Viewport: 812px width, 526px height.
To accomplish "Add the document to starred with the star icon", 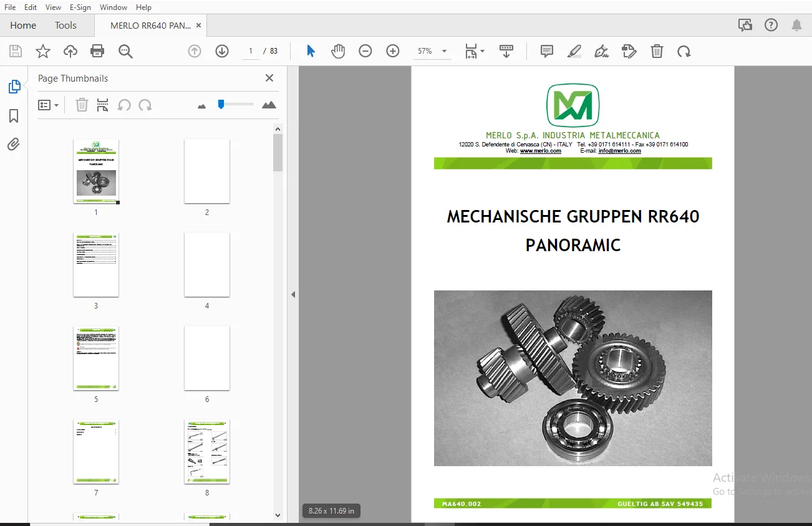I will coord(42,51).
